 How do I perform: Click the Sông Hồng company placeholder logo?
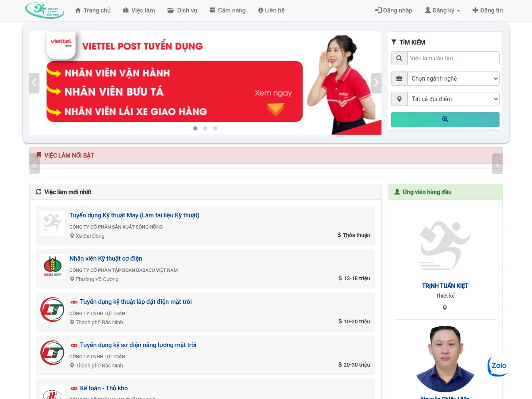(x=53, y=223)
